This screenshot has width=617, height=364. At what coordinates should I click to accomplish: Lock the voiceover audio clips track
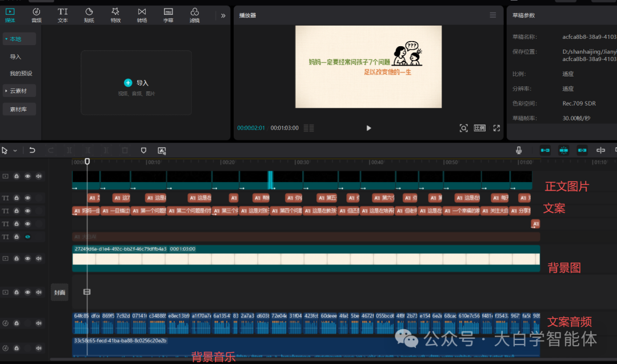pos(17,323)
